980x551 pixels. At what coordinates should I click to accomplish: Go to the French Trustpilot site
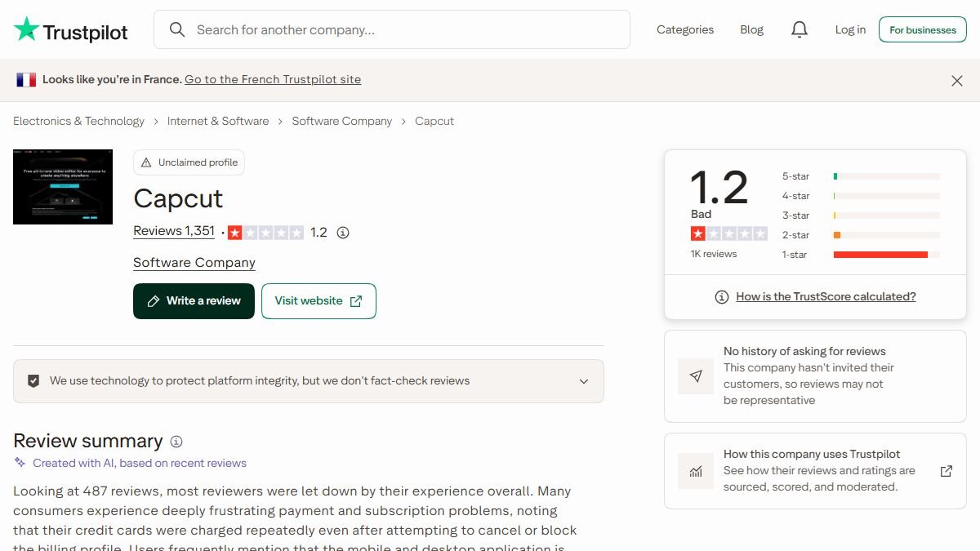tap(273, 80)
